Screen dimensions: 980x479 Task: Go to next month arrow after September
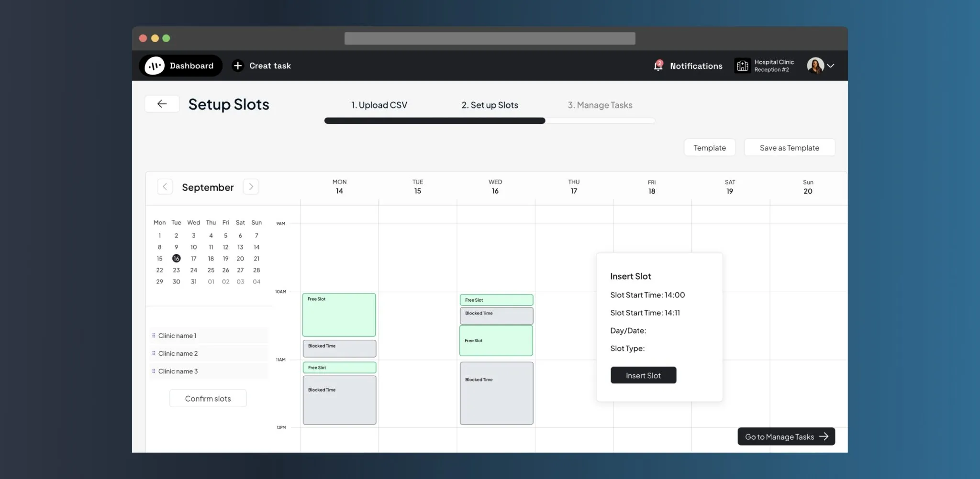pyautogui.click(x=251, y=186)
